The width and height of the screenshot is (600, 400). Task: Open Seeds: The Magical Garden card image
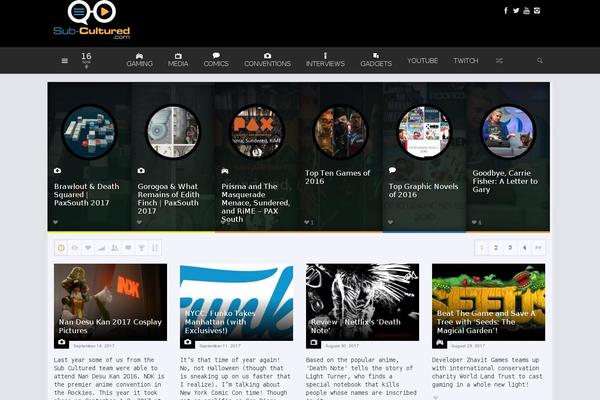pos(488,302)
